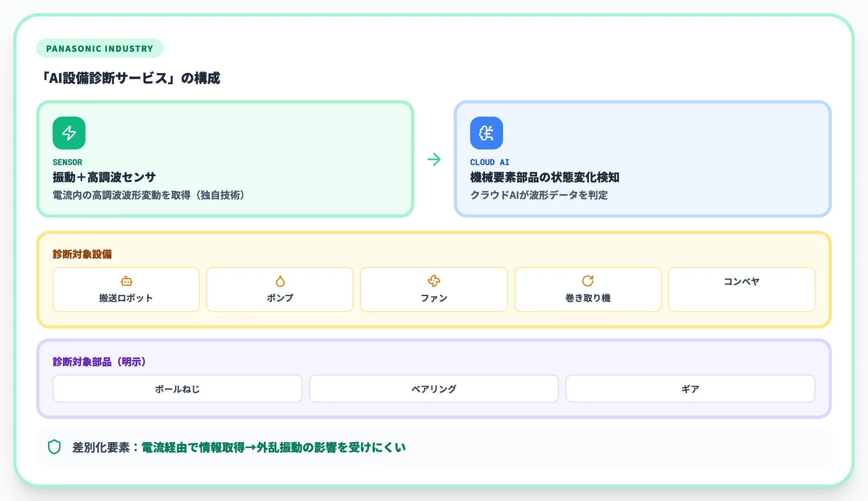Screen dimensions: 868x501
Task: Expand the 診断対象部品（明示） section
Action: click(99, 362)
